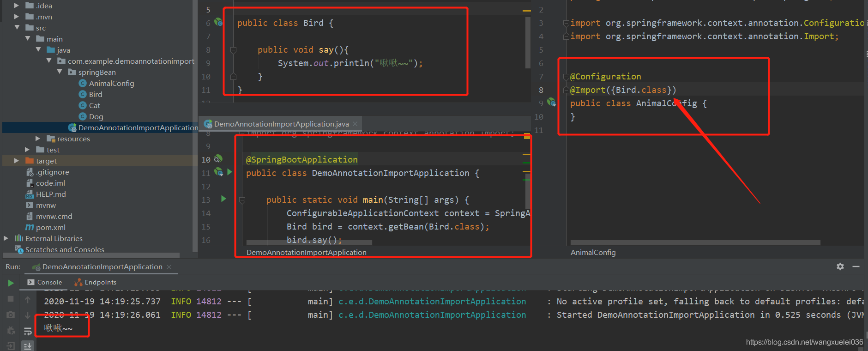Click the Spring bean gutter icon on Bird class

point(218,22)
